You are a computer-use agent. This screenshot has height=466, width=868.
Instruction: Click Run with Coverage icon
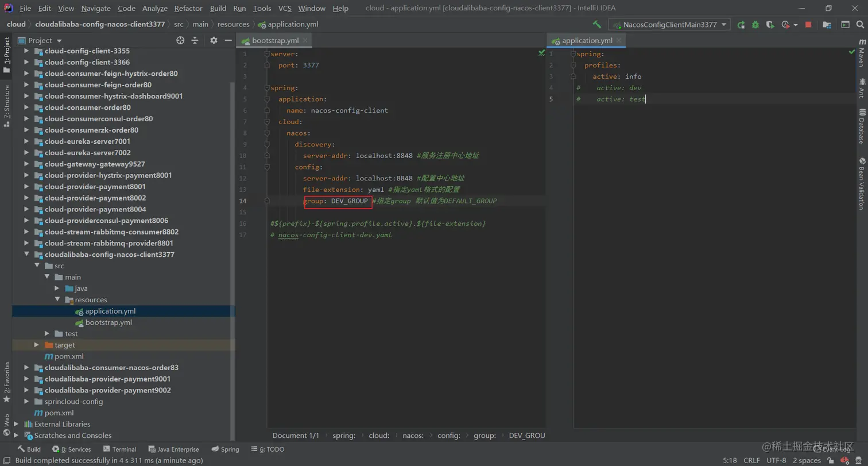click(x=770, y=25)
